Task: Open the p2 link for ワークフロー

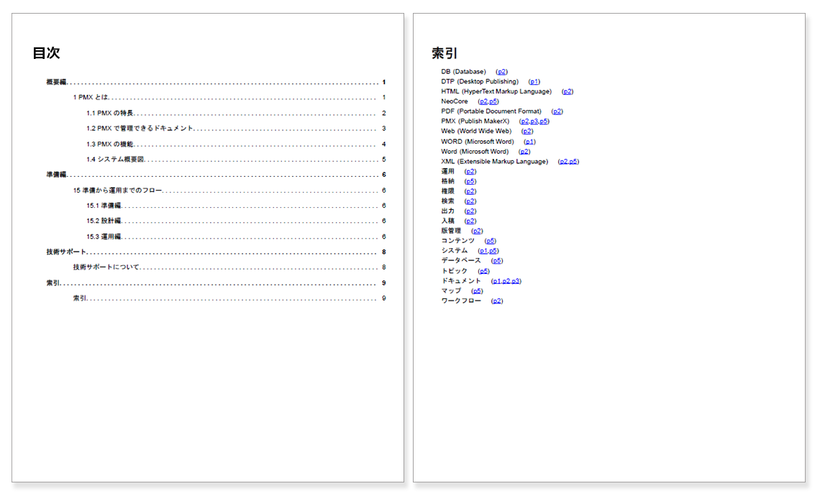Action: point(498,300)
